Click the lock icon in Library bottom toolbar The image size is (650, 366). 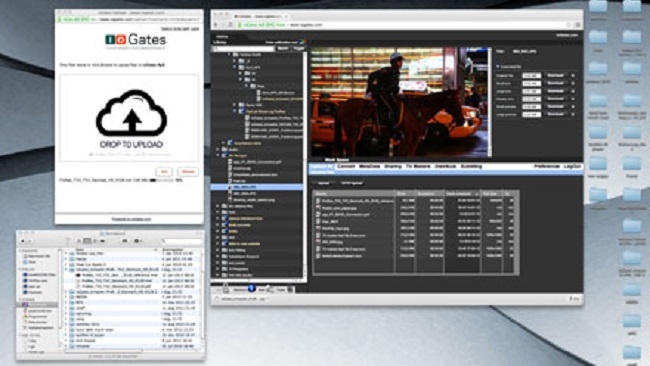click(226, 288)
